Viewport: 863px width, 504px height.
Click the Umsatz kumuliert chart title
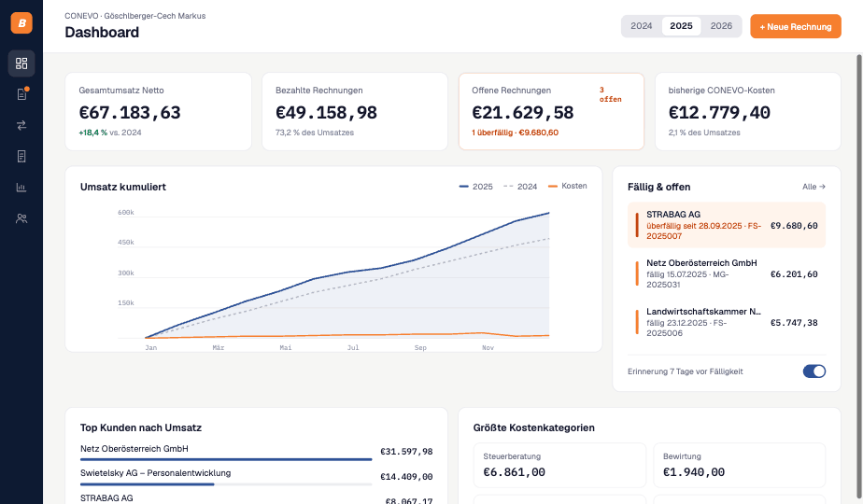(122, 187)
